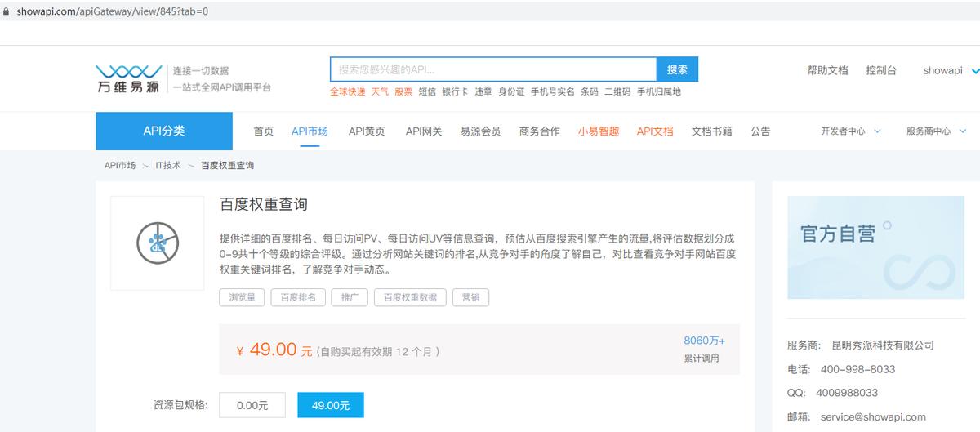Select the 二维码 hot keyword

tap(617, 92)
